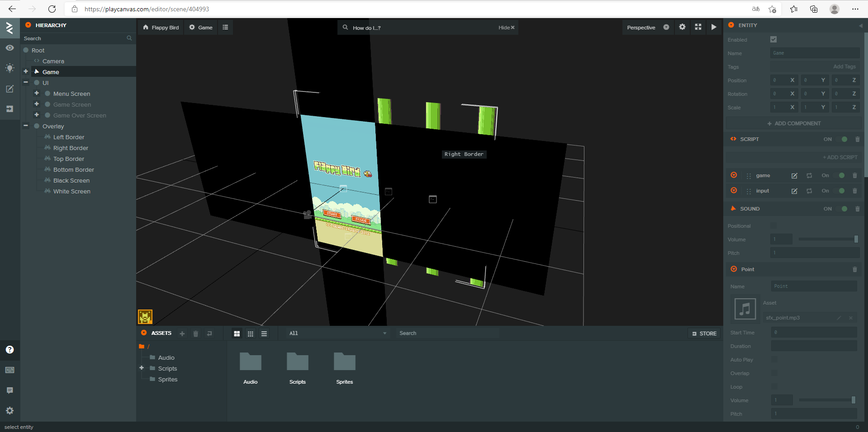Open the Flappy Bird project home
868x432 pixels.
pos(161,27)
